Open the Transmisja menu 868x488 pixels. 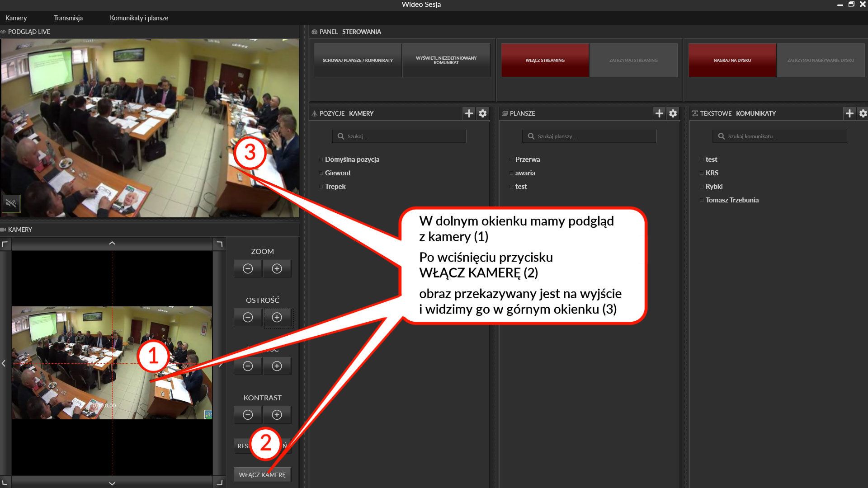[x=68, y=18]
